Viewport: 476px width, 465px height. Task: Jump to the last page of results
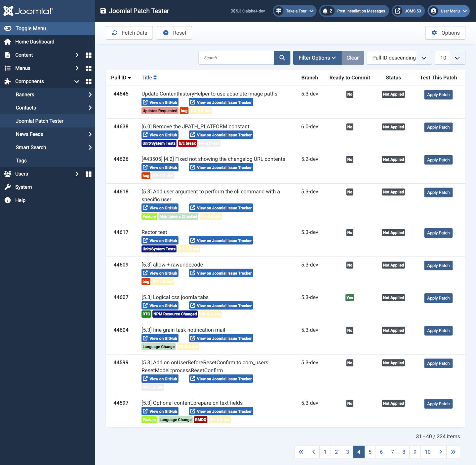point(453,452)
